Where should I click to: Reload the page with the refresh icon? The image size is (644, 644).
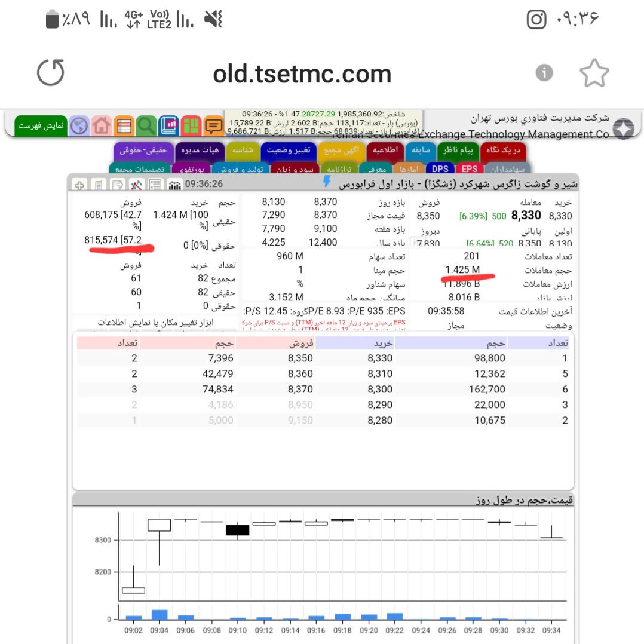click(x=51, y=73)
